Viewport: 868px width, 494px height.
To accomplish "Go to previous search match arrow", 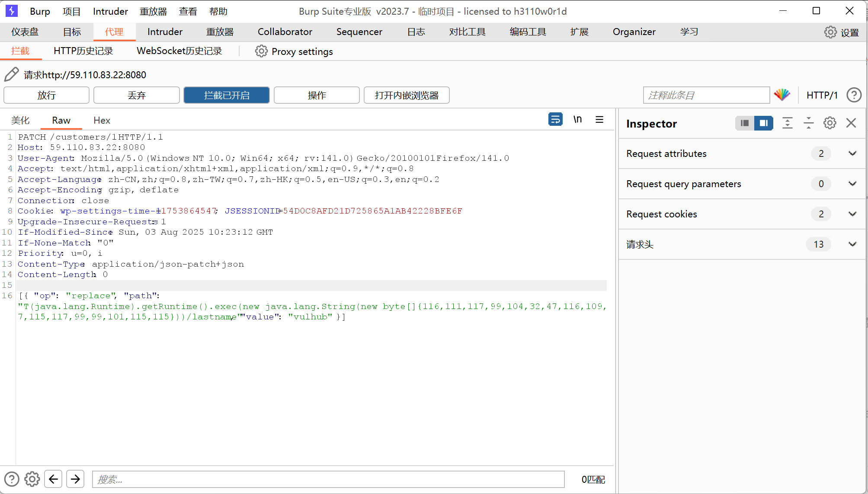I will click(53, 479).
